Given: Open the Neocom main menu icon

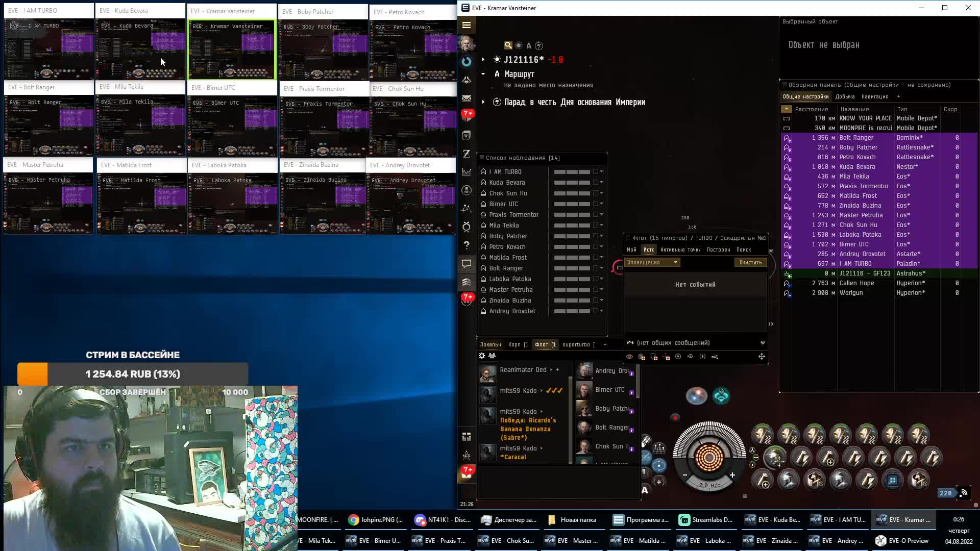Looking at the screenshot, I should coord(466,24).
